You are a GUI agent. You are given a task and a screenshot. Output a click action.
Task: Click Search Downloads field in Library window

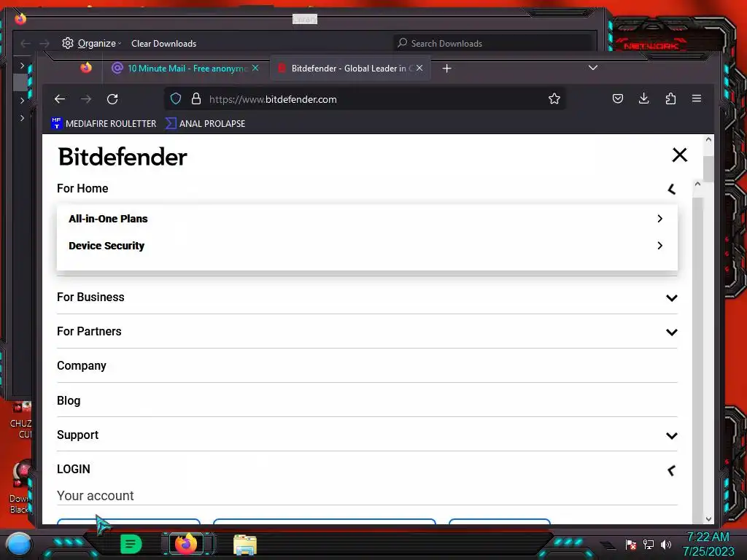tap(492, 43)
